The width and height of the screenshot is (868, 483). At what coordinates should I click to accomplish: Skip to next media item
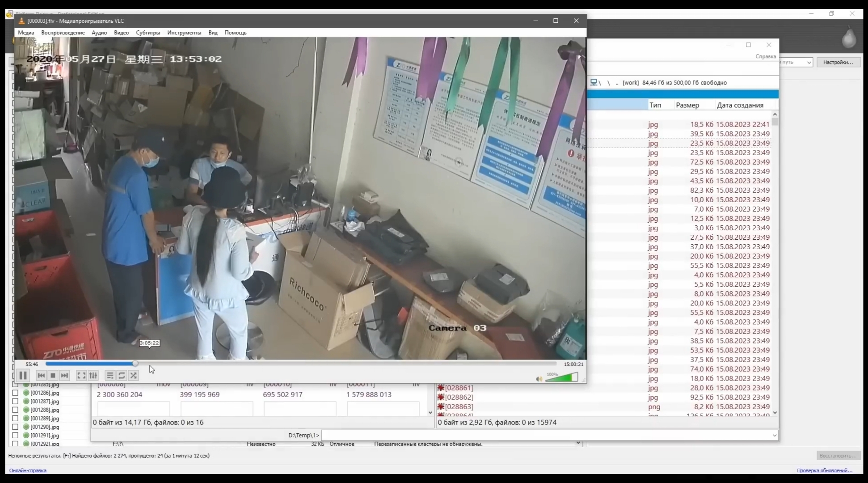coord(64,376)
